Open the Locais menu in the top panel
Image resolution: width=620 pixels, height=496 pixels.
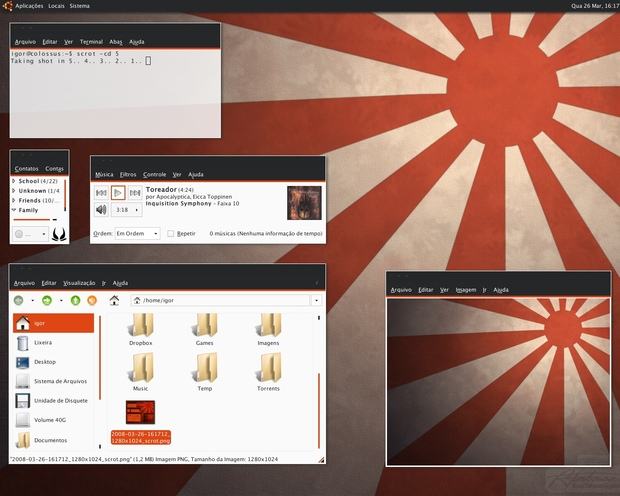pyautogui.click(x=57, y=6)
